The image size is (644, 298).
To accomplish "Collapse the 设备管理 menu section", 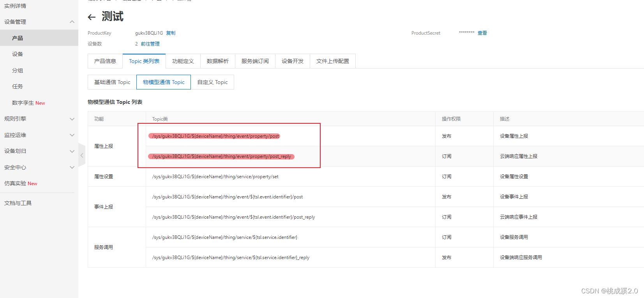I will pos(72,22).
